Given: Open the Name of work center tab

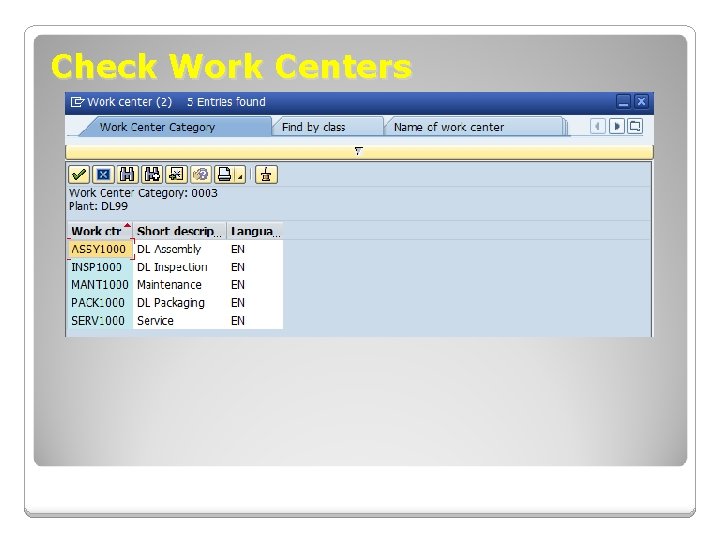Looking at the screenshot, I should [449, 127].
